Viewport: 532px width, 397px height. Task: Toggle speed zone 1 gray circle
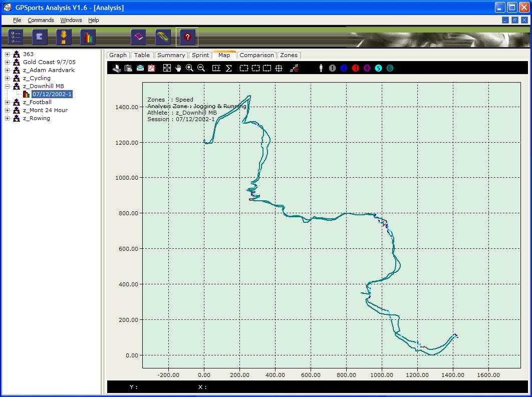pos(332,68)
